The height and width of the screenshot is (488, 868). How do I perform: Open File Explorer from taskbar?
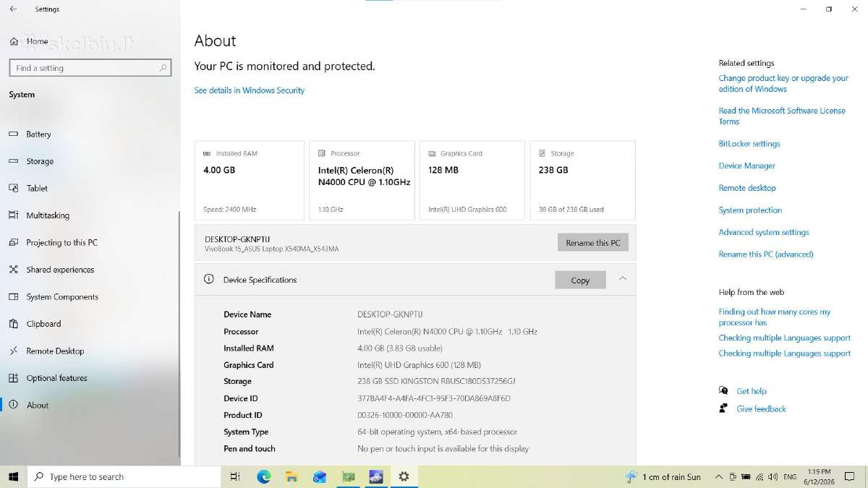point(292,476)
